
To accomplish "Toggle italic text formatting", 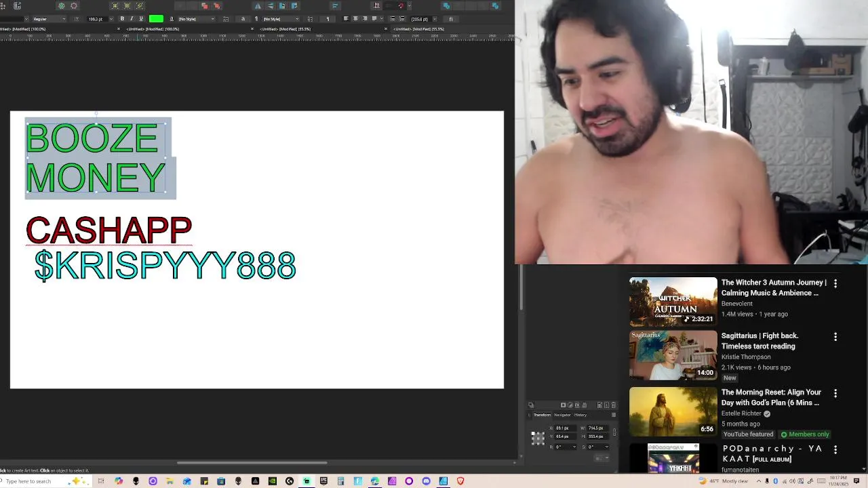I will click(x=132, y=18).
